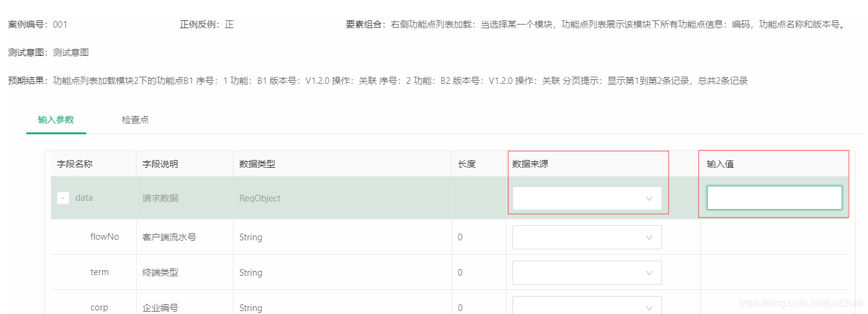Viewport: 868px width, 314px height.
Task: Open the 数据来源 dropdown for flowNo
Action: coord(587,237)
